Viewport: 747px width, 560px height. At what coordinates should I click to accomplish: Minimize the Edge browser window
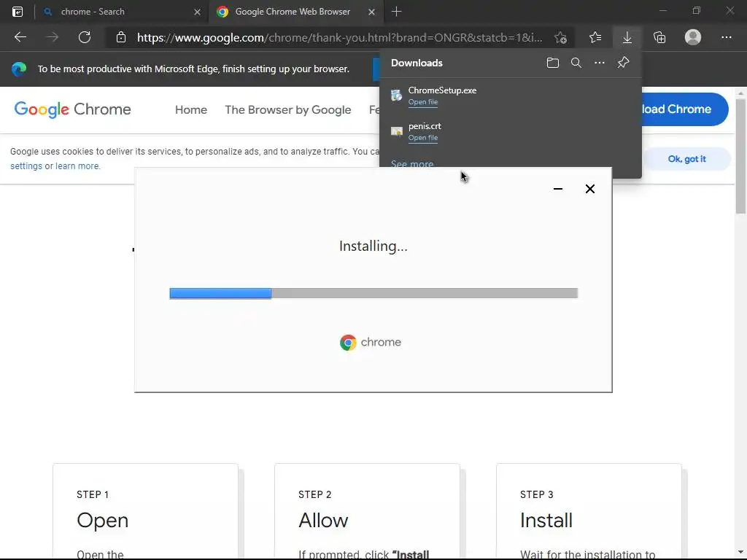point(662,10)
